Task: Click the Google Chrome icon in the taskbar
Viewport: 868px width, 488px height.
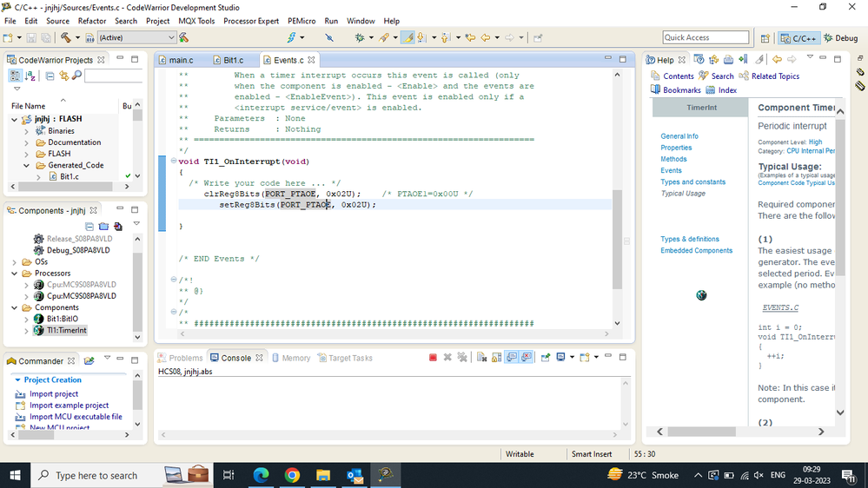Action: click(x=292, y=475)
